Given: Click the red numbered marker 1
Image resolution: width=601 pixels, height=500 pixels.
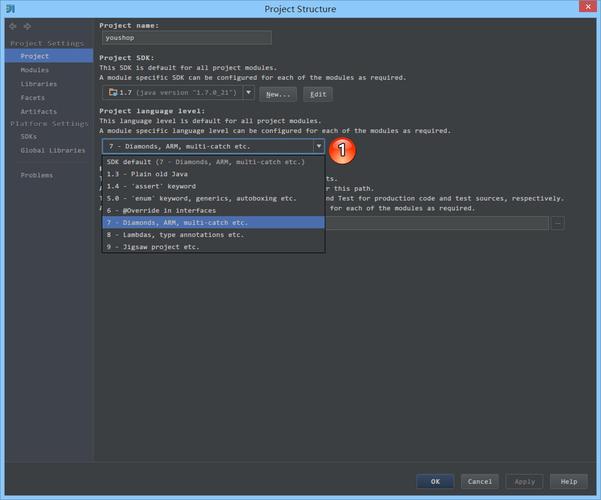Looking at the screenshot, I should pos(342,149).
